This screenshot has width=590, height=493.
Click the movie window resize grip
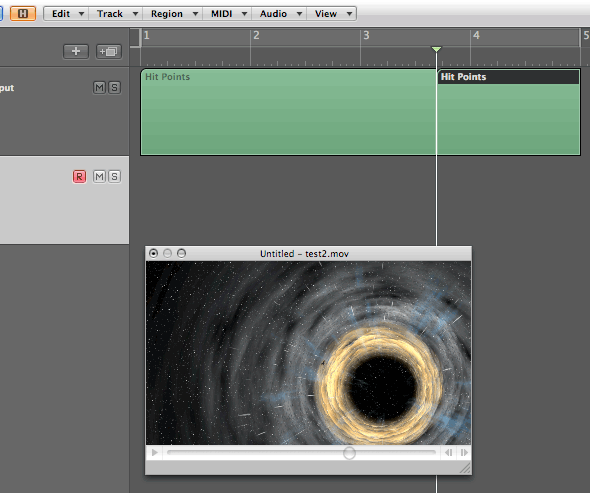(465, 468)
